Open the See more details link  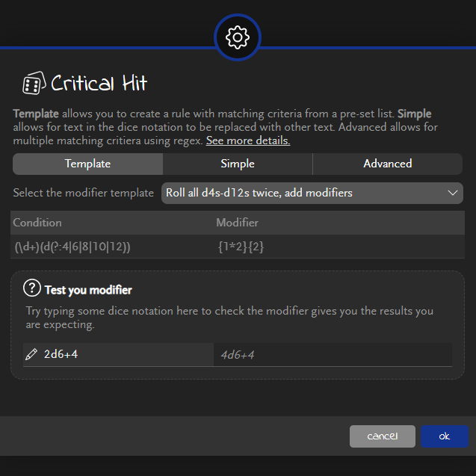click(x=248, y=140)
